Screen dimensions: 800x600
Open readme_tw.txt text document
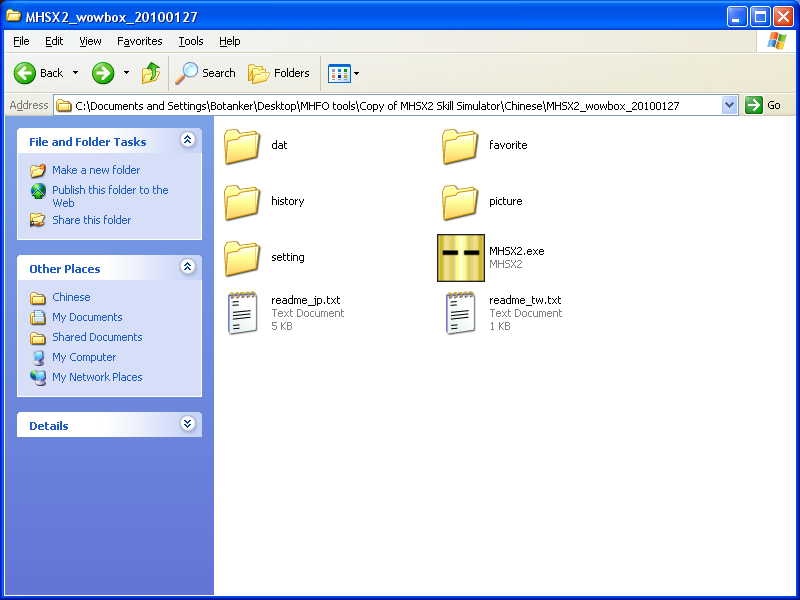pos(461,313)
